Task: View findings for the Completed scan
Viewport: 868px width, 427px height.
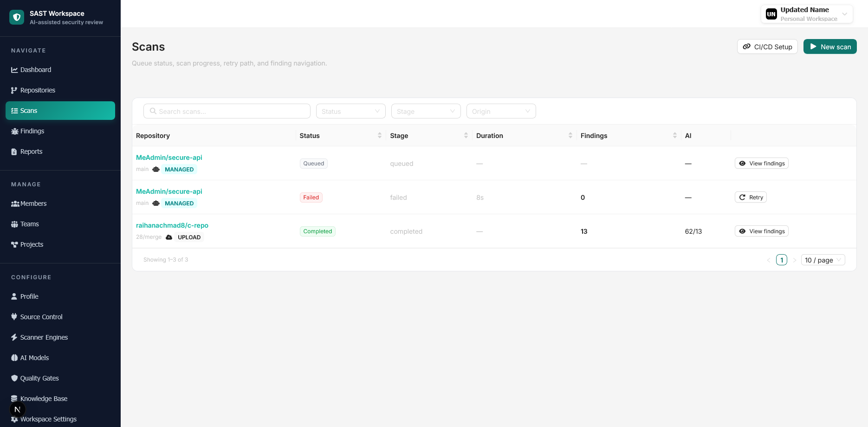Action: pyautogui.click(x=762, y=231)
